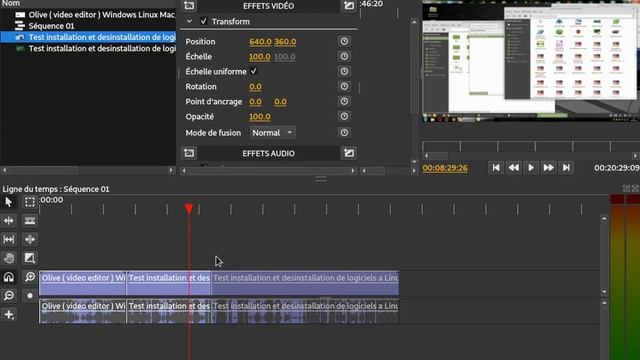640x360 pixels.
Task: Click the Ligne du temps : Séquence 01 title
Action: (x=56, y=189)
